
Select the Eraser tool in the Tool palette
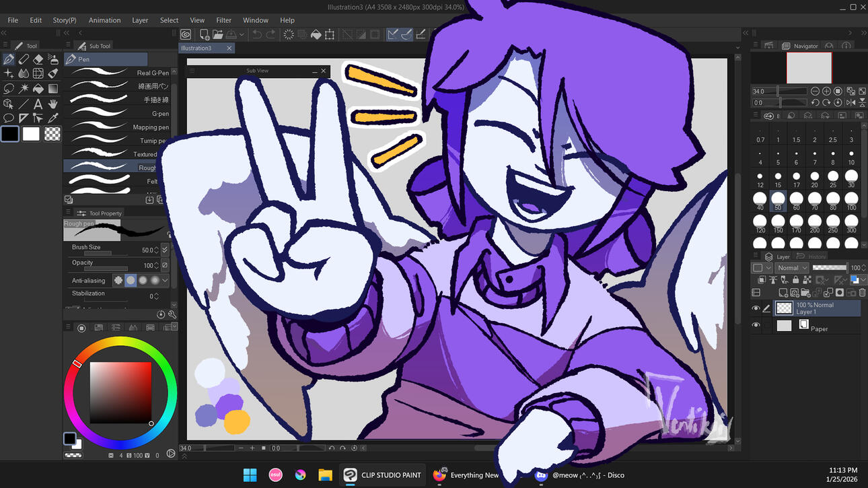click(38, 59)
